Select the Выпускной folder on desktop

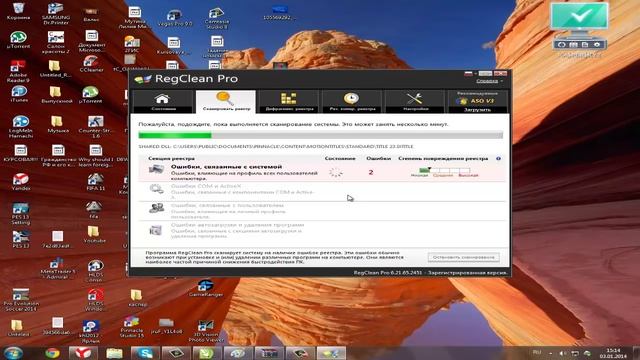56,95
